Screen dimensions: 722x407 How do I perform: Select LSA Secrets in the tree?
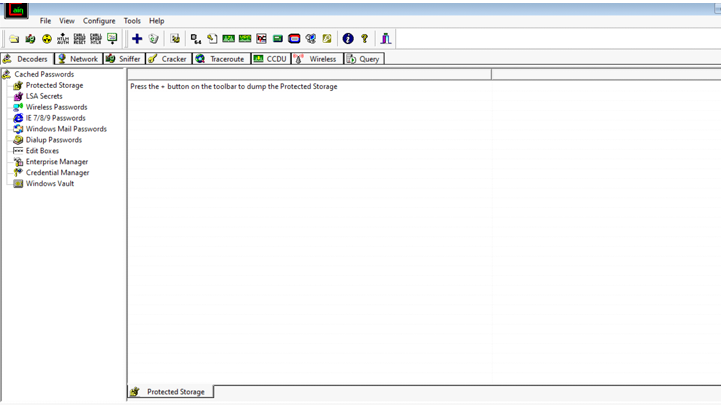pos(44,96)
